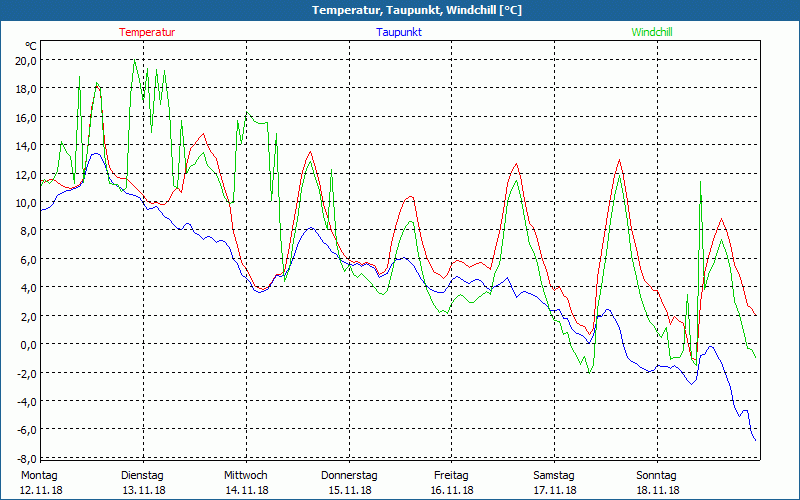The image size is (800, 500).
Task: Select the Dienstag day label
Action: click(x=142, y=475)
